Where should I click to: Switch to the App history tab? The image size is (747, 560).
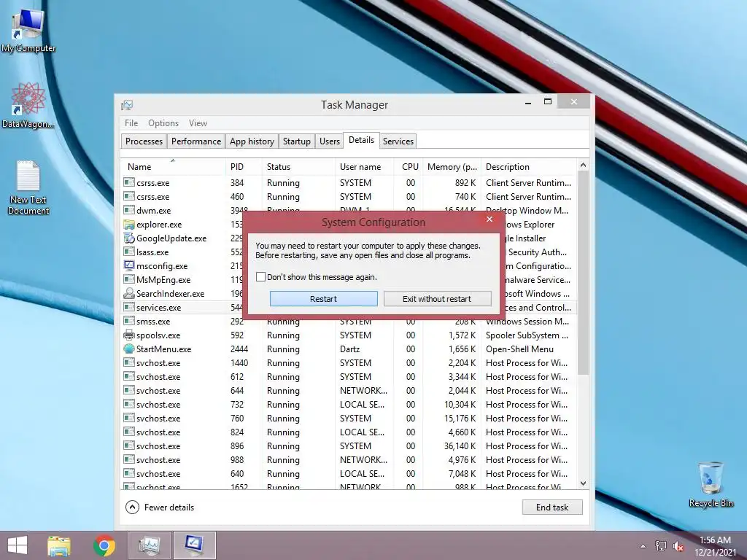coord(252,141)
